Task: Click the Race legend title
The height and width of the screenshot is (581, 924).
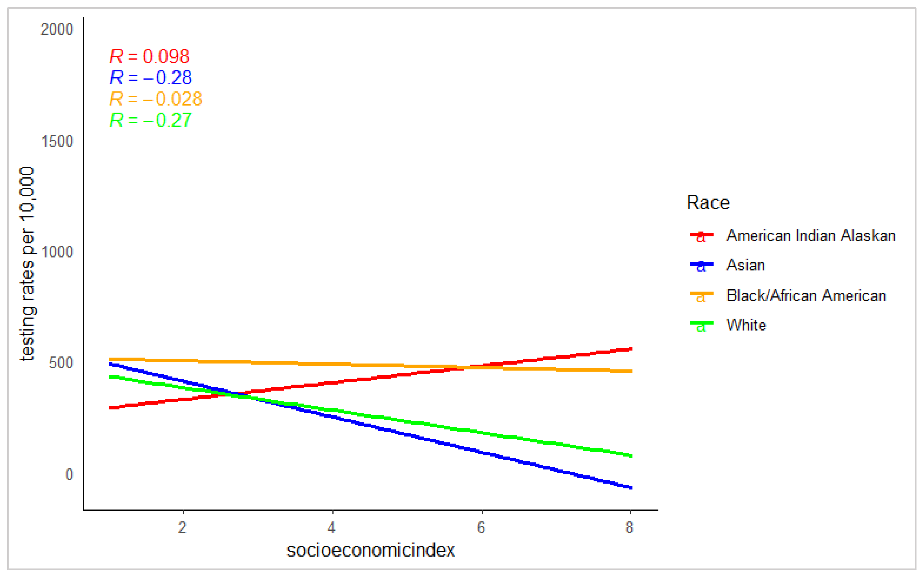Action: point(708,202)
